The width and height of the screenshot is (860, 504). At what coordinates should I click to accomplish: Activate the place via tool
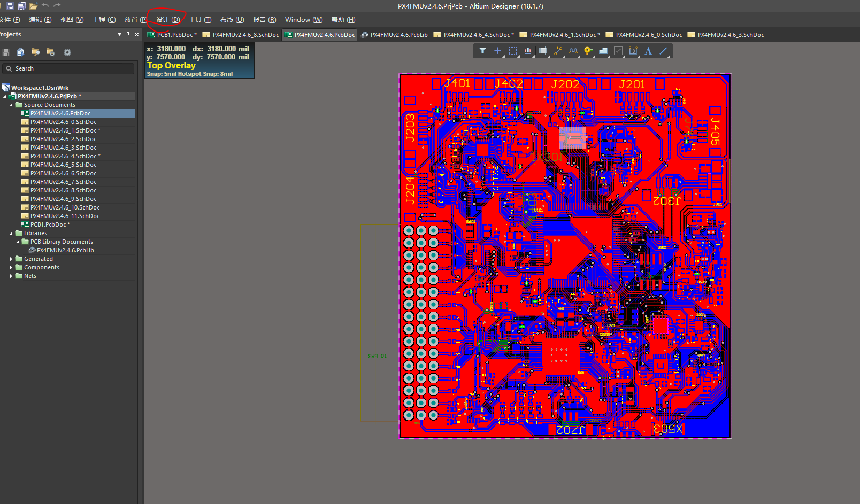[x=588, y=51]
